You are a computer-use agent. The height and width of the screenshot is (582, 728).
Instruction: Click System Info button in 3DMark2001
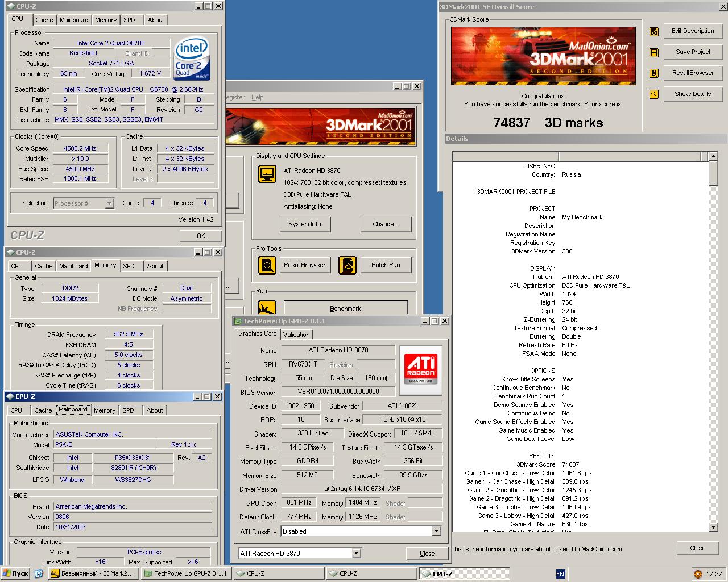(x=305, y=224)
